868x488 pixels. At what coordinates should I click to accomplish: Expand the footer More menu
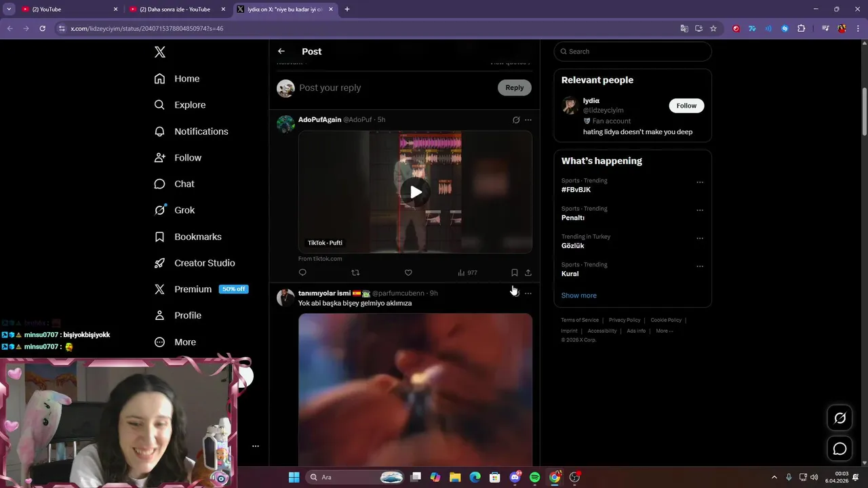pos(665,331)
